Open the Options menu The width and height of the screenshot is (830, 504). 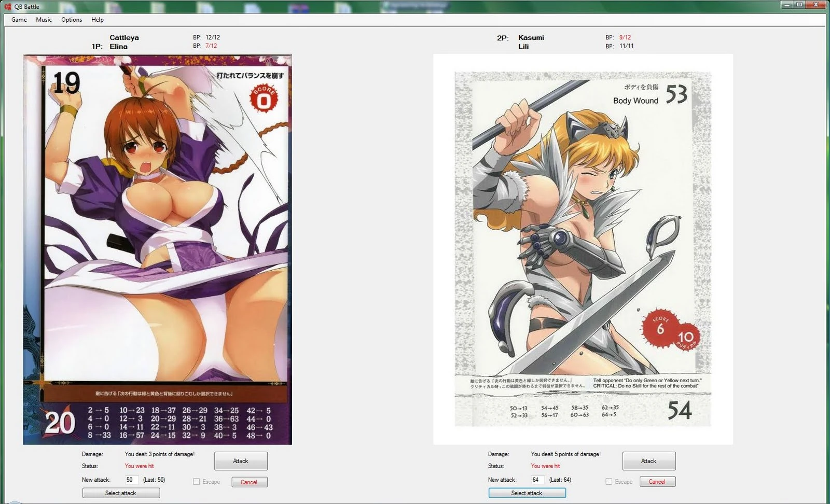(72, 20)
